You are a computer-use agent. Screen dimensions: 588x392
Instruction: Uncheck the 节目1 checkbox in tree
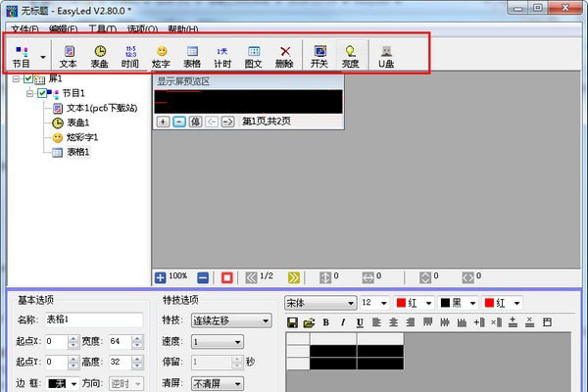click(40, 93)
